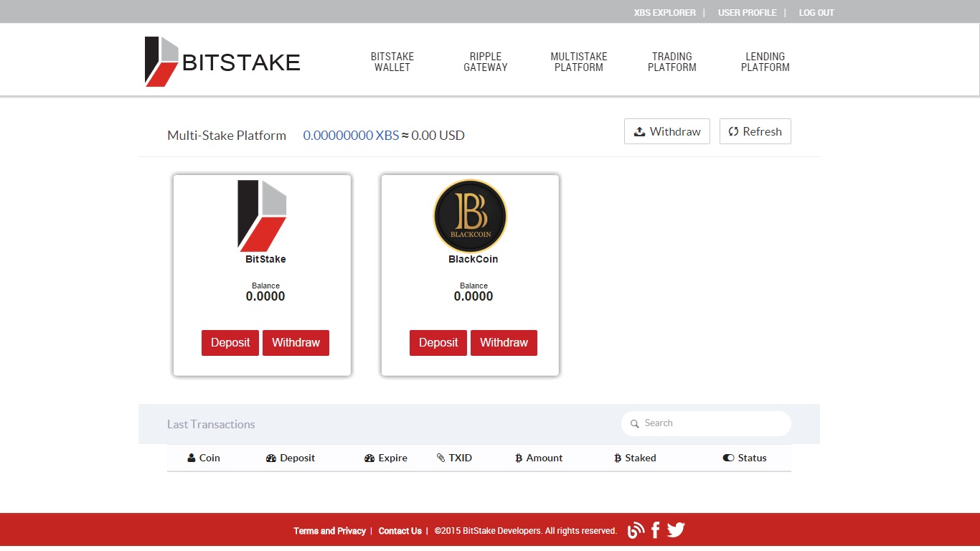Screen dimensions: 980x551
Task: Click the BitStake coin name label
Action: point(265,259)
